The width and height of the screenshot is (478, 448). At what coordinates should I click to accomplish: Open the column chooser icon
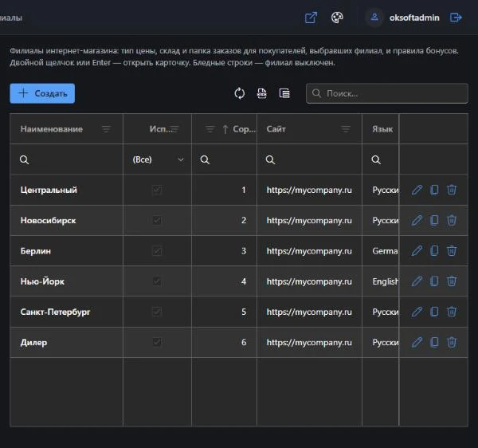[284, 93]
